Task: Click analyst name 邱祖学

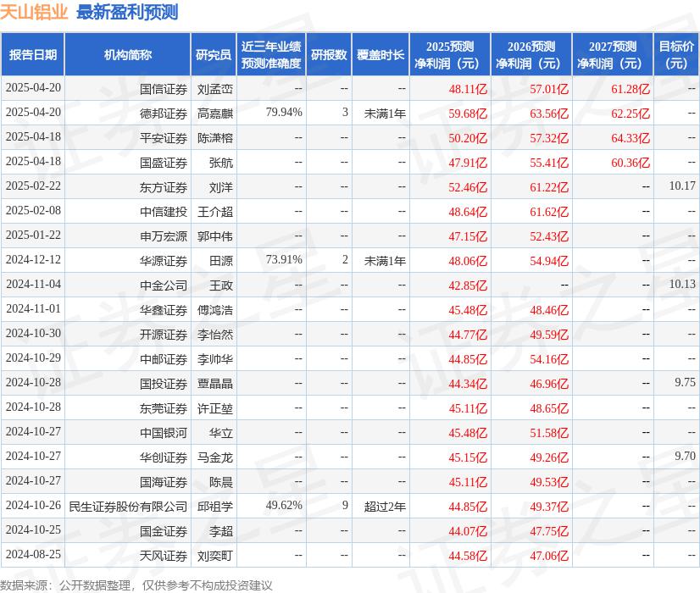Action: 215,507
